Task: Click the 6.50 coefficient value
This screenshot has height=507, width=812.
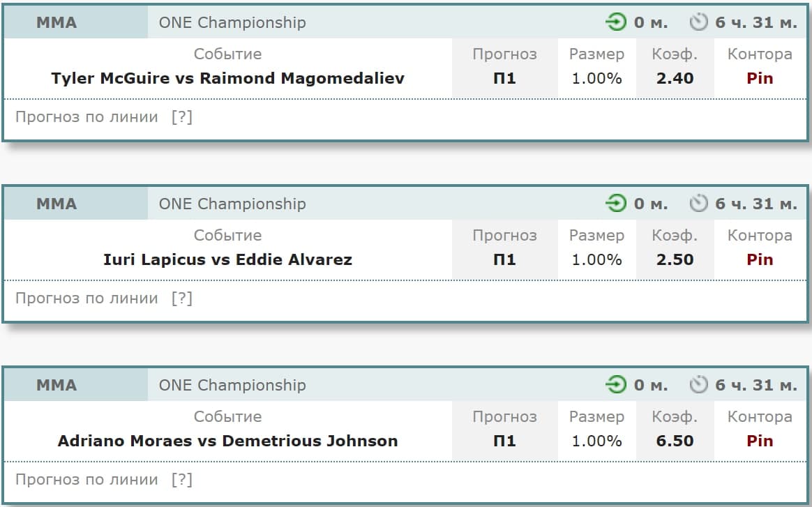Action: pos(675,441)
